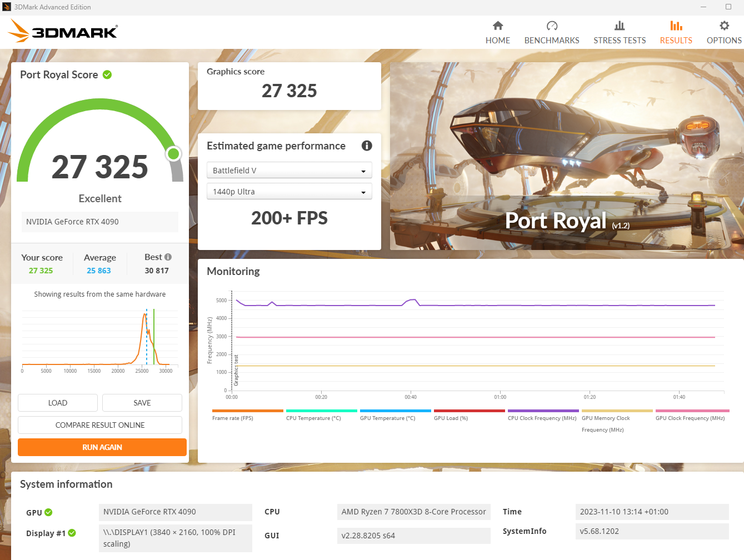This screenshot has height=560, width=744.
Task: Toggle GPU Load (%) legend item
Action: pyautogui.click(x=469, y=414)
